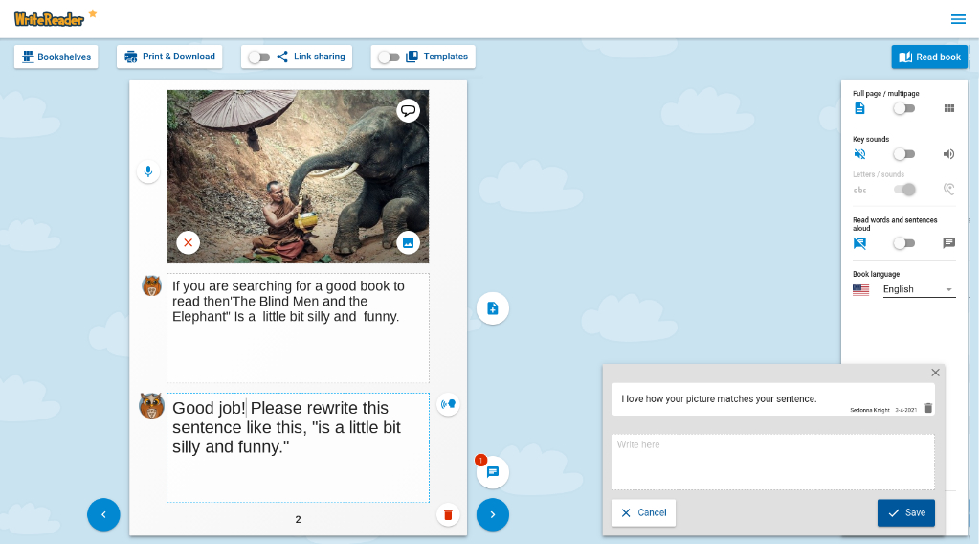This screenshot has width=980, height=544.
Task: Add speech bubble to image
Action: click(408, 111)
